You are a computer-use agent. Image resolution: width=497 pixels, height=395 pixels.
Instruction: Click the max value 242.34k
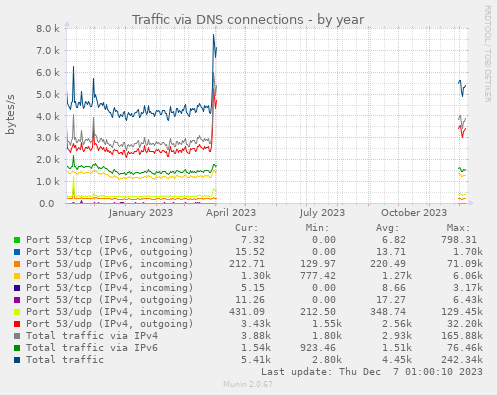click(462, 360)
